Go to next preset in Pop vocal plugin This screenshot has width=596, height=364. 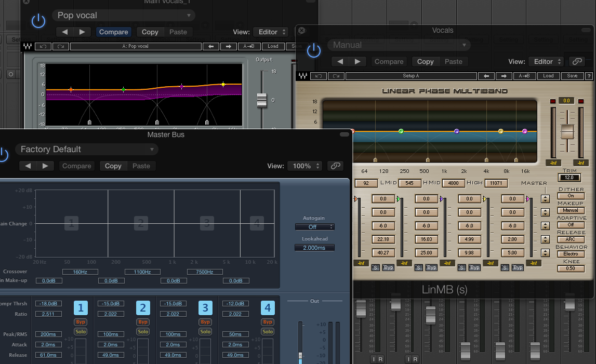click(x=82, y=32)
